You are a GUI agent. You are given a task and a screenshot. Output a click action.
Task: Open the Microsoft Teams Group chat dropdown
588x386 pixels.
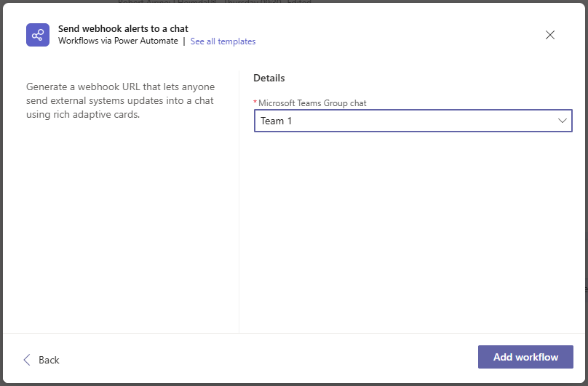413,121
